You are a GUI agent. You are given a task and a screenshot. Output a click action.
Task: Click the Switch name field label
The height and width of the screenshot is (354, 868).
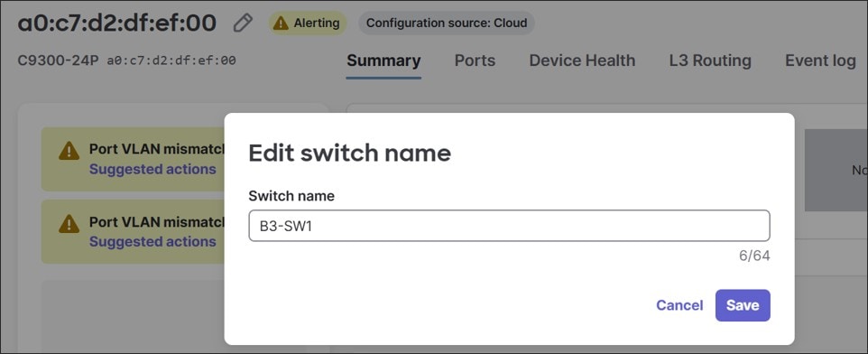coord(291,196)
